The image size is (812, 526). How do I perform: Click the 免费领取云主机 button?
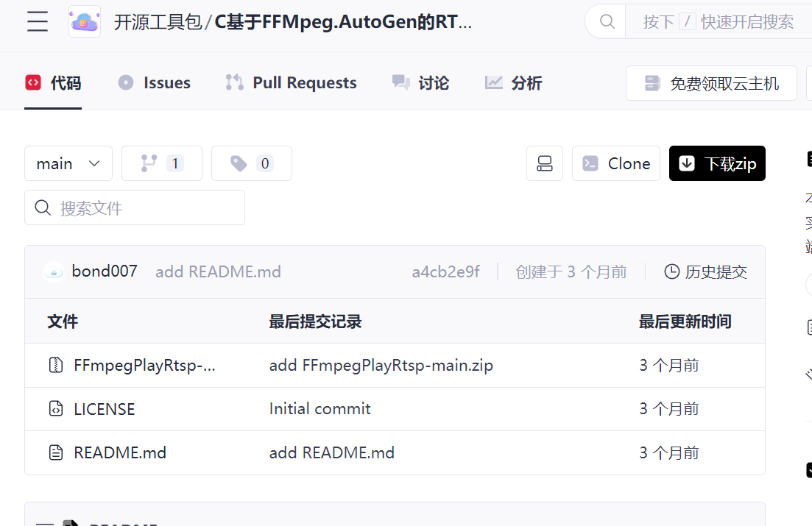pos(711,82)
